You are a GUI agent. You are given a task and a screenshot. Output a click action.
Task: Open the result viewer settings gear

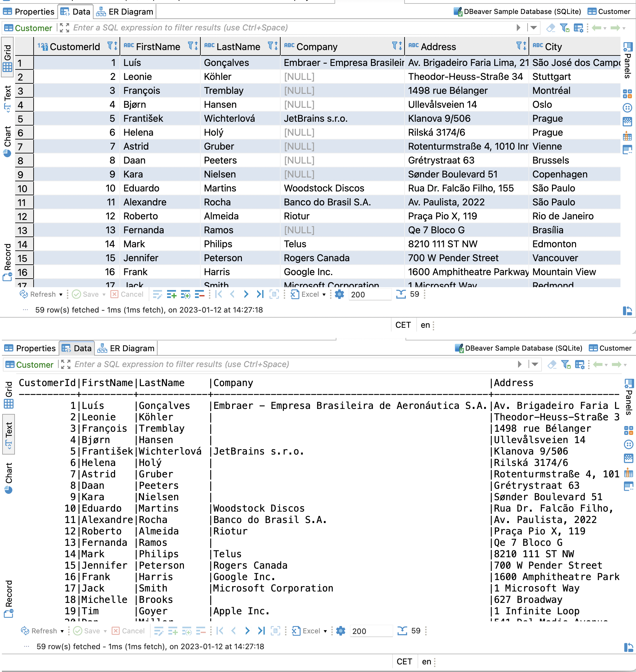tap(339, 294)
